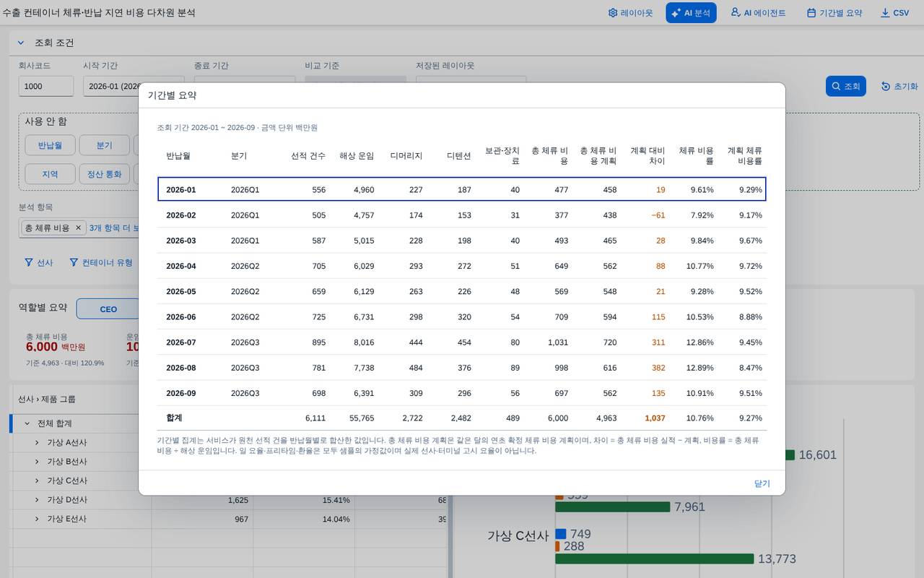The image size is (924, 578).
Task: Select the 분기 dimension chip
Action: click(x=104, y=145)
